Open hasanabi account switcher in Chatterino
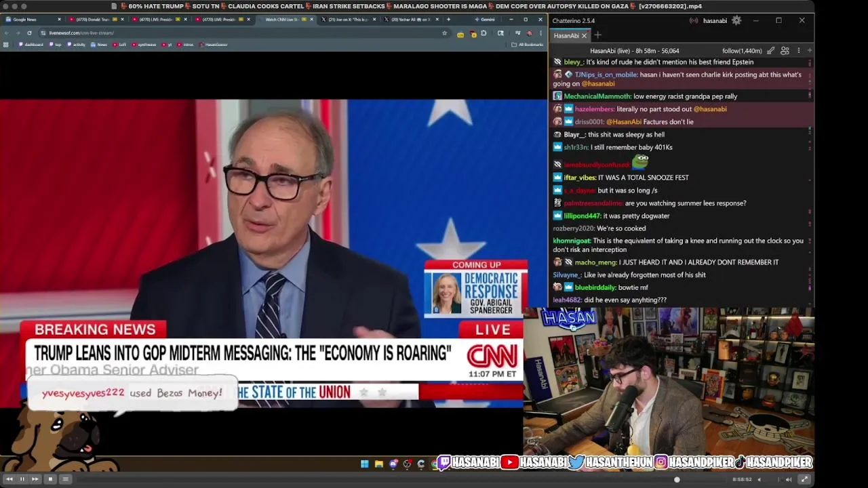 point(715,20)
